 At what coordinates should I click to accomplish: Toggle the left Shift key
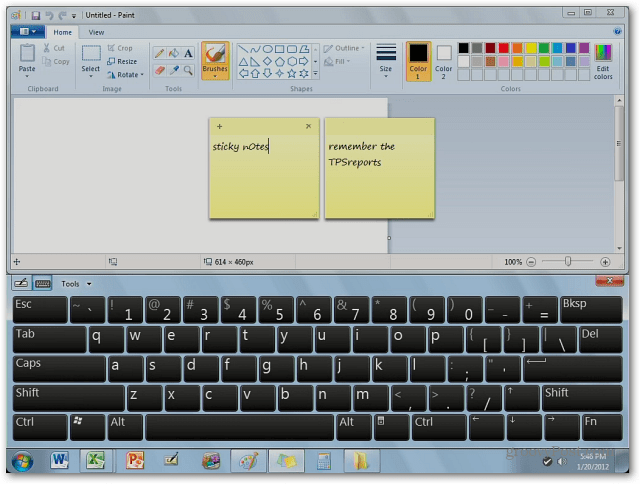tap(69, 398)
